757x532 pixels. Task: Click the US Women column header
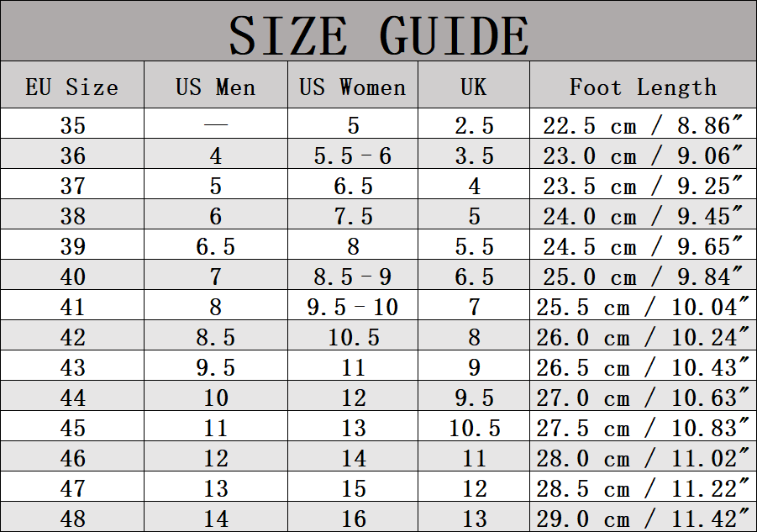pos(352,87)
